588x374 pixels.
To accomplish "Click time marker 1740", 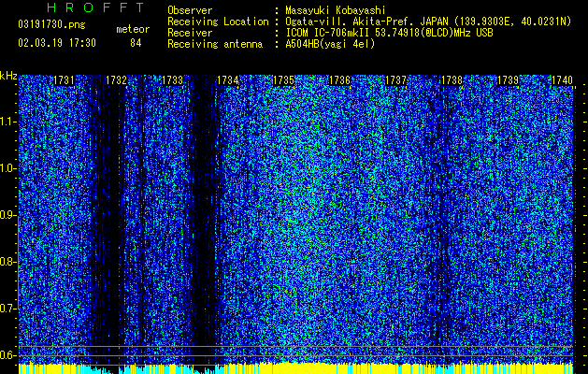I will pyautogui.click(x=562, y=80).
